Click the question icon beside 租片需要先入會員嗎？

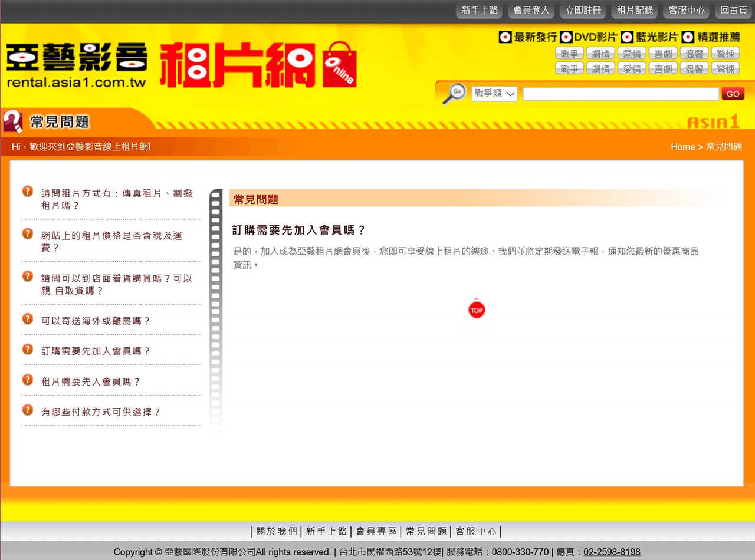point(28,380)
